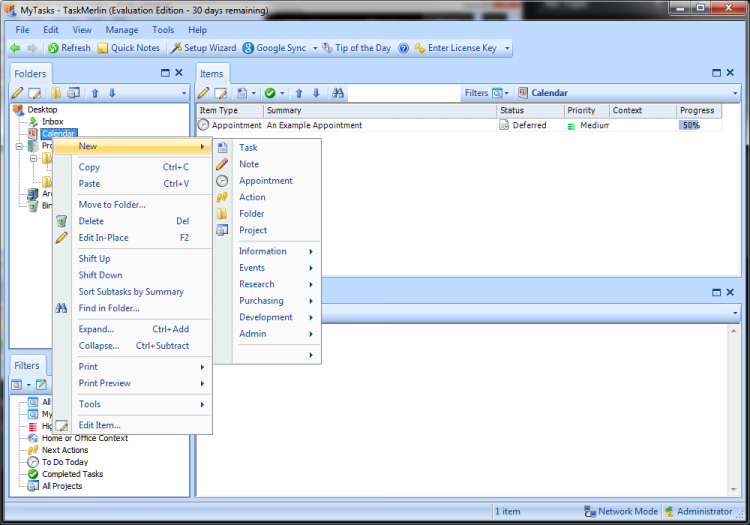Viewport: 750px width, 525px height.
Task: Click the Items search input field
Action: tap(403, 93)
